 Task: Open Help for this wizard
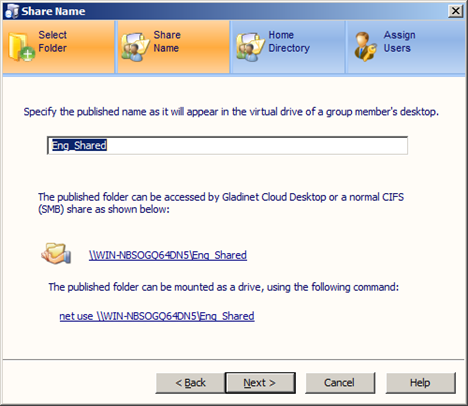point(420,383)
